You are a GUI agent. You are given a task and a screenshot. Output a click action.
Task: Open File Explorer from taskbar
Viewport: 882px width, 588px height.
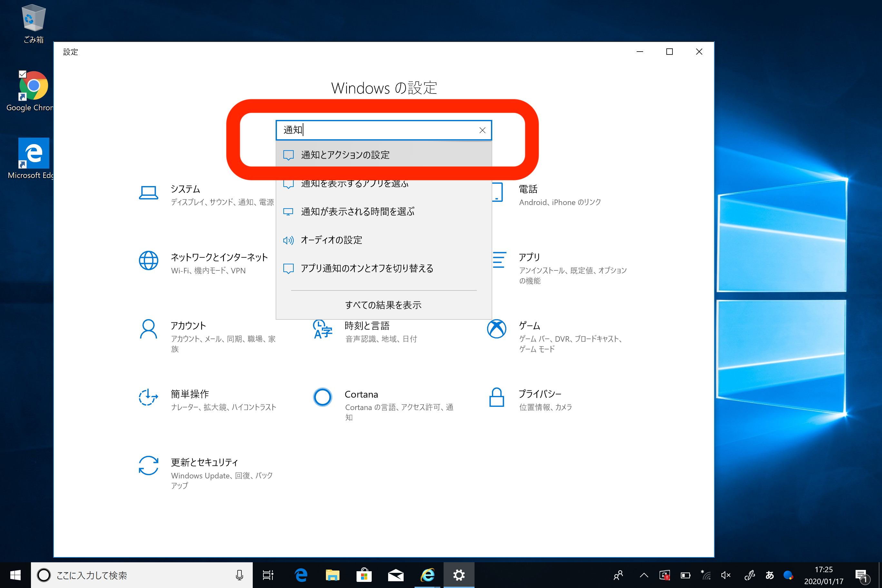click(332, 575)
